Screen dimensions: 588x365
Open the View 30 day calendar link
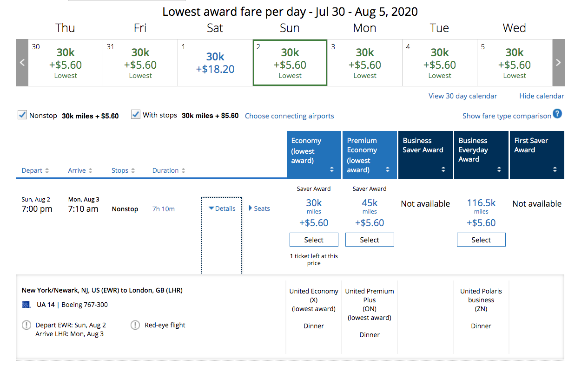click(x=462, y=96)
